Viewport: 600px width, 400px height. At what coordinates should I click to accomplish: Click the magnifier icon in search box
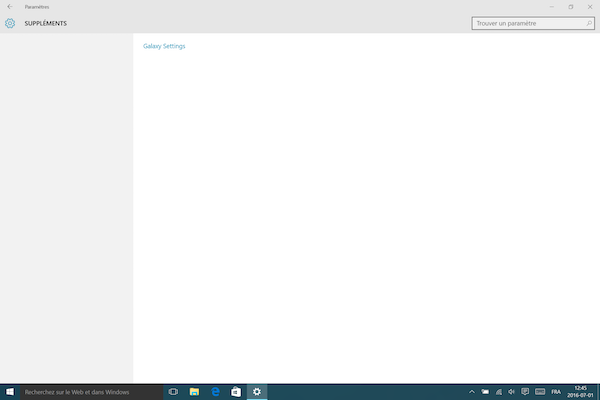(x=589, y=23)
